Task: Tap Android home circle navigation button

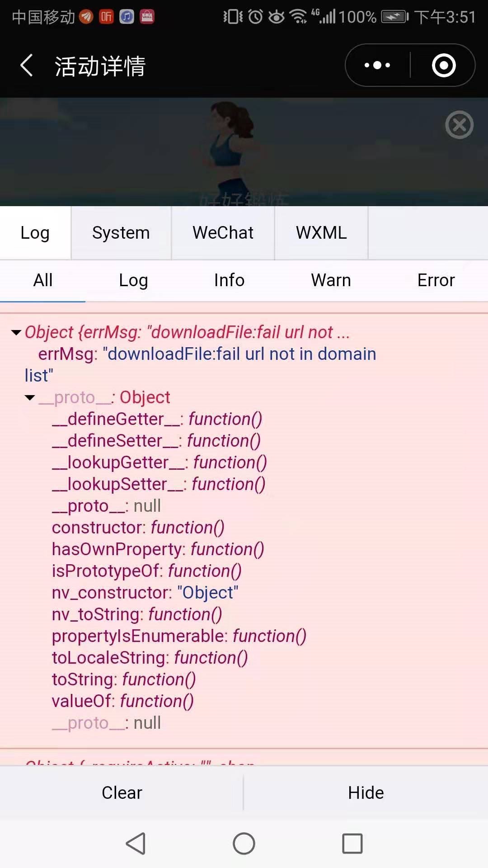Action: pyautogui.click(x=244, y=844)
